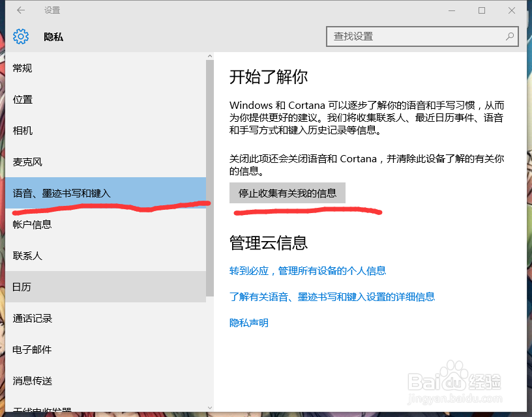Open the 隐私声明 link

tap(248, 323)
